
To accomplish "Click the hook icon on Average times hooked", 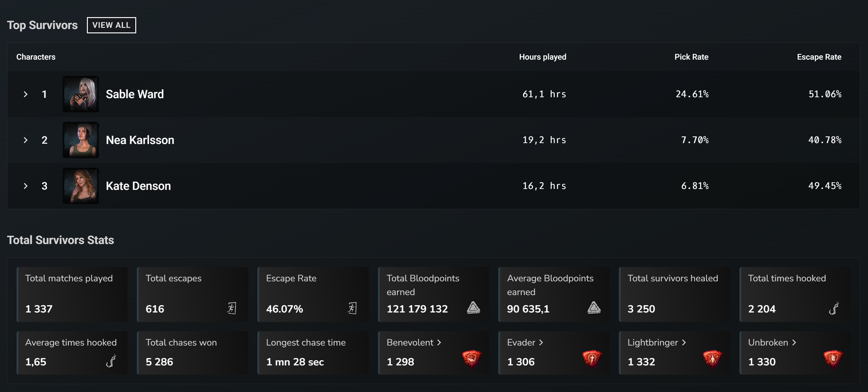I will click(111, 361).
